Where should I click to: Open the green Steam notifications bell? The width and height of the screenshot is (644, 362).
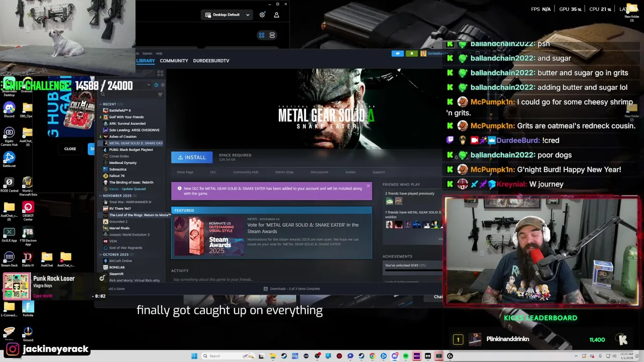(x=412, y=53)
